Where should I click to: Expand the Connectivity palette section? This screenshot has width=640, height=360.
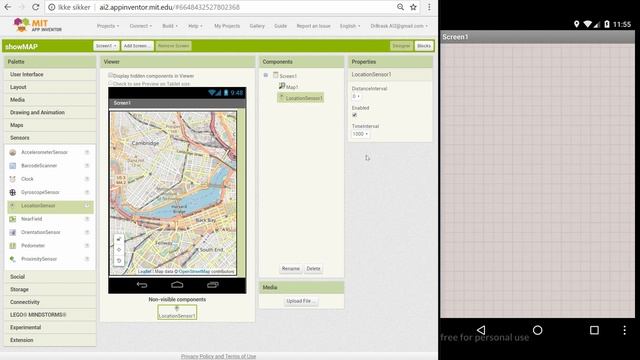[x=50, y=302]
